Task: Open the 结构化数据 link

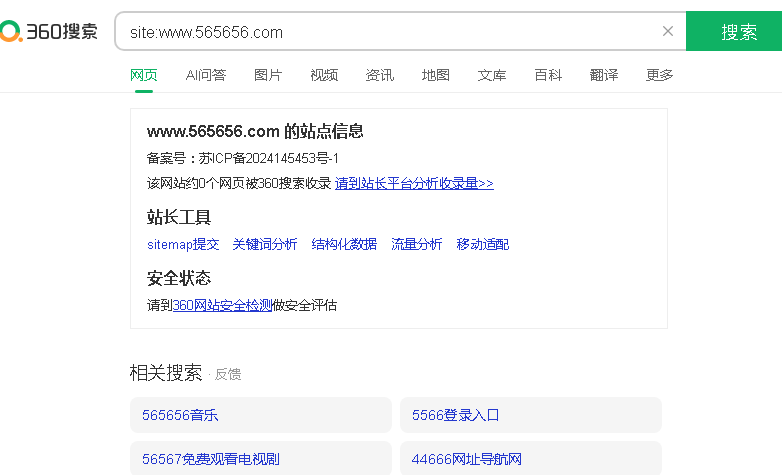Action: click(344, 244)
